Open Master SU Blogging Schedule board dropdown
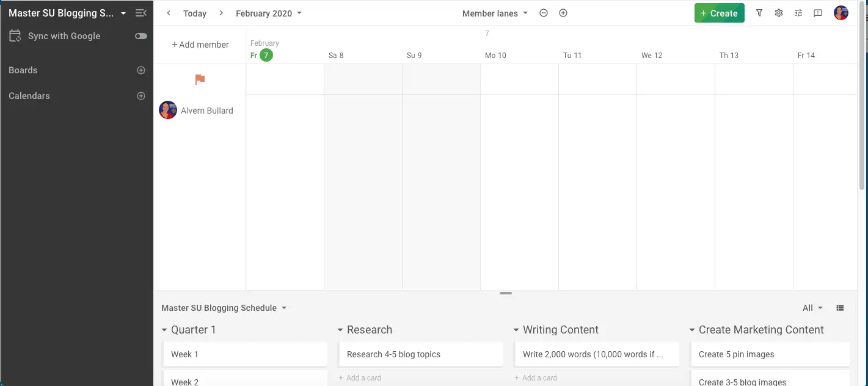This screenshot has width=868, height=386. tap(224, 308)
